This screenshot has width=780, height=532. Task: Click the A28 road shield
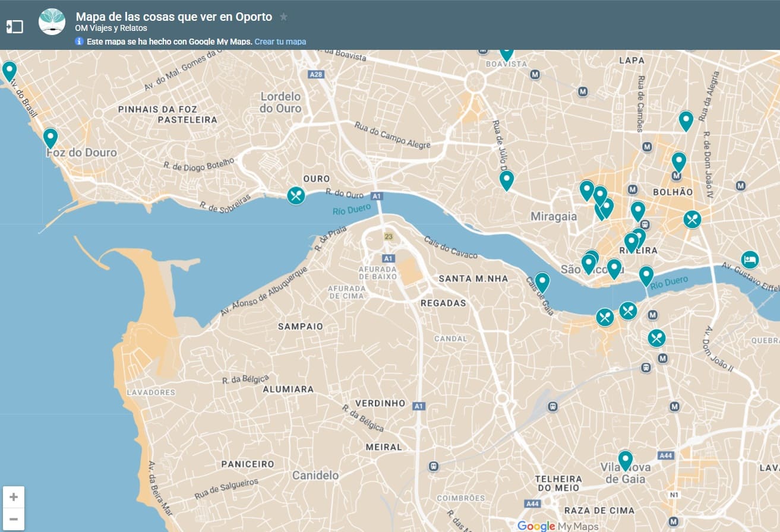(316, 74)
